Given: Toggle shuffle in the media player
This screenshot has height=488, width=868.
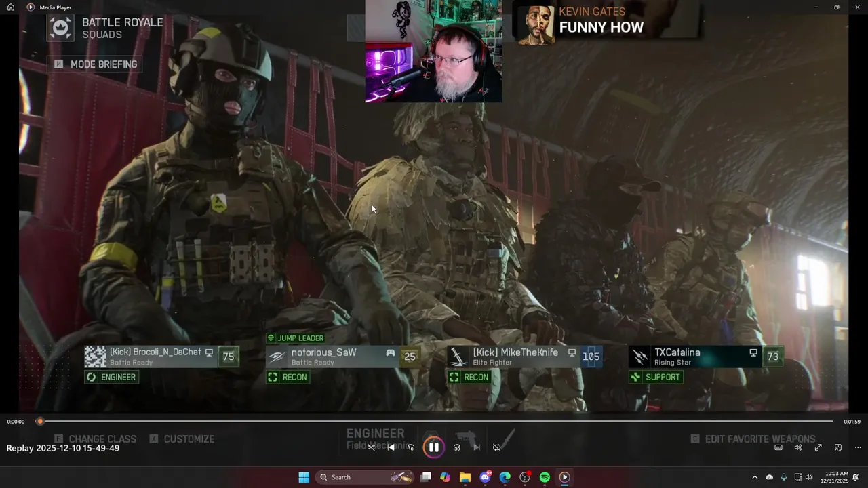Looking at the screenshot, I should (371, 447).
